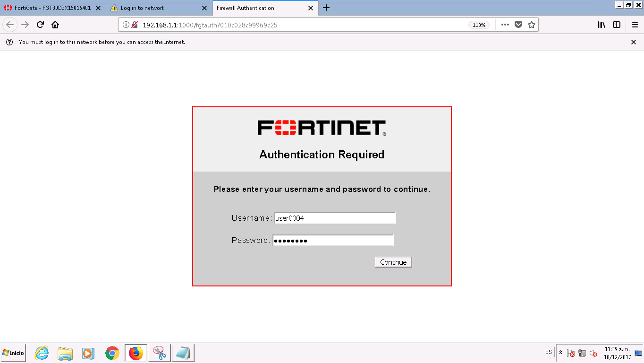
Task: Show the Library bookmarks icon
Action: coord(602,25)
